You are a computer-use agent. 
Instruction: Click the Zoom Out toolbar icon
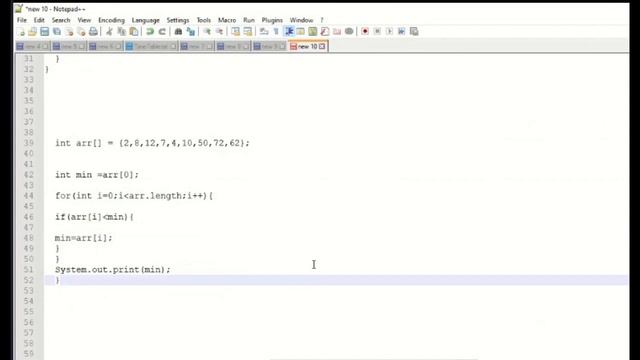pos(219,31)
